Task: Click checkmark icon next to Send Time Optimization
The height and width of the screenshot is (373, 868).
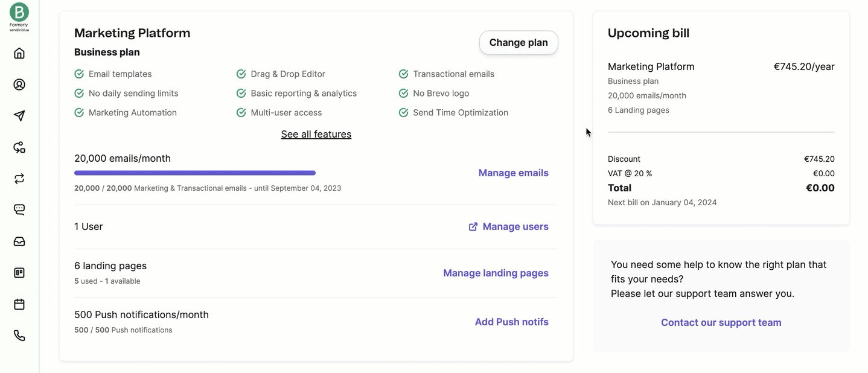Action: point(404,113)
